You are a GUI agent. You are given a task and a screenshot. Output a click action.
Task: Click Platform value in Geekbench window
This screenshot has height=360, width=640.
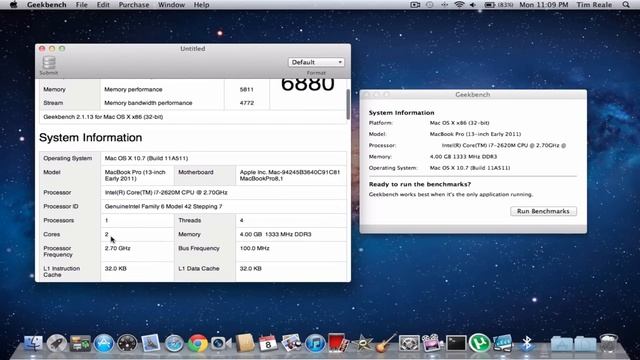[x=460, y=123]
